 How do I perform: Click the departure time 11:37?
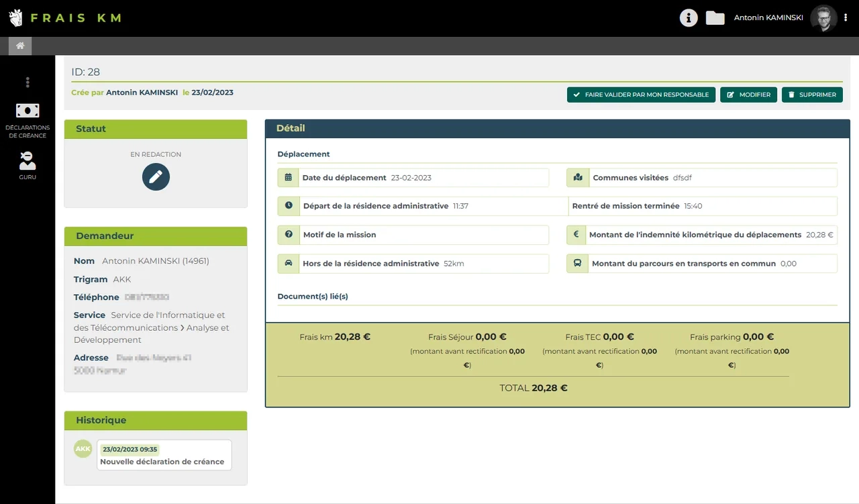[x=460, y=206]
